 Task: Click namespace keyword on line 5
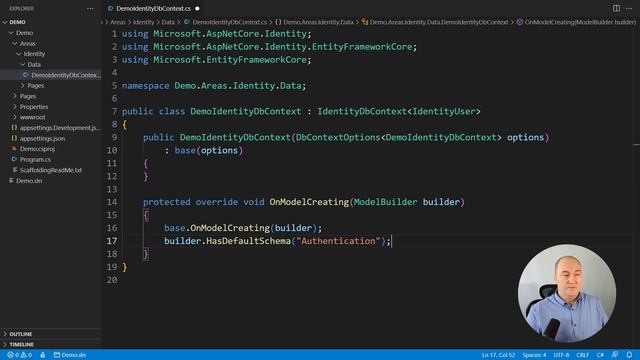coord(145,86)
